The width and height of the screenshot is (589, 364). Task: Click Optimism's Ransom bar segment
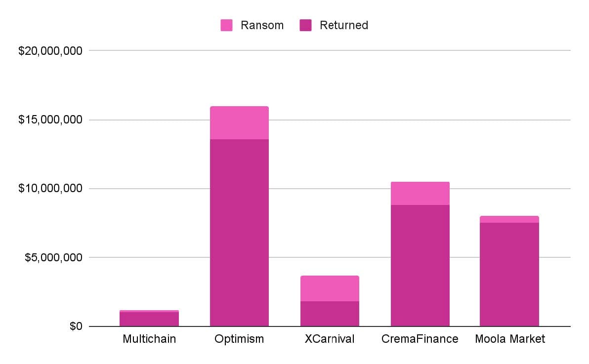[x=239, y=122]
